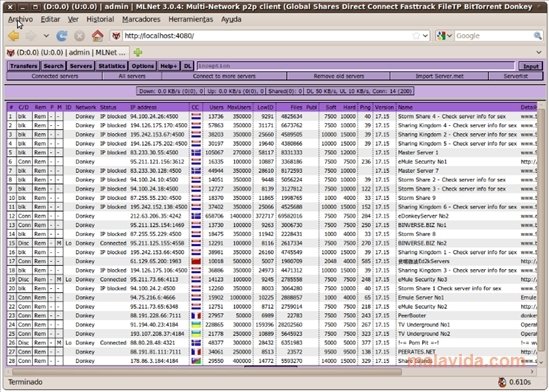Open the Editar menu

[x=50, y=20]
